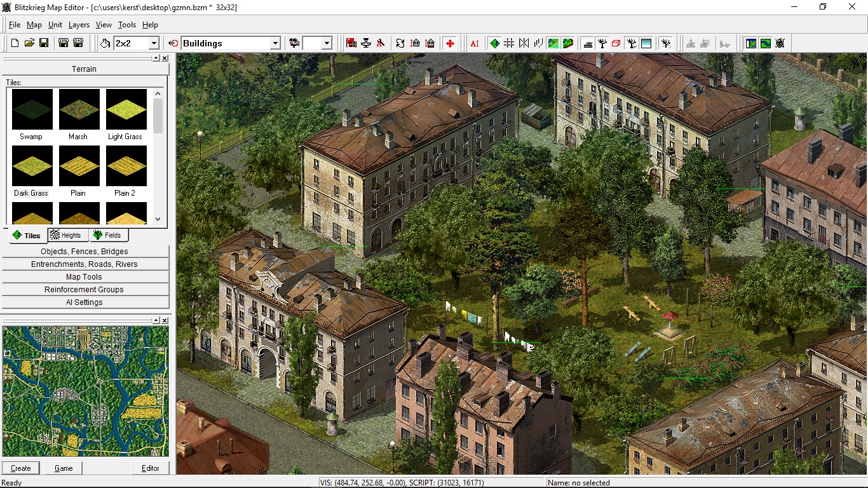
Task: Toggle the bare tree objects layer icon
Action: point(602,43)
